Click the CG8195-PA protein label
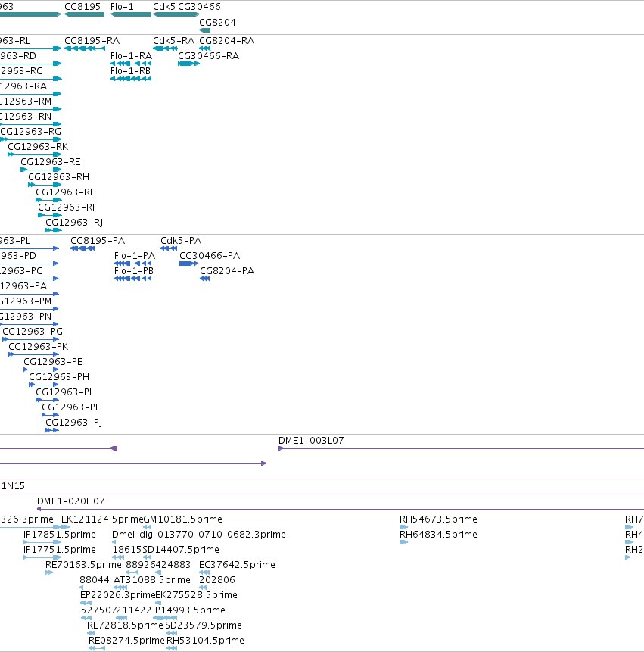 (98, 241)
